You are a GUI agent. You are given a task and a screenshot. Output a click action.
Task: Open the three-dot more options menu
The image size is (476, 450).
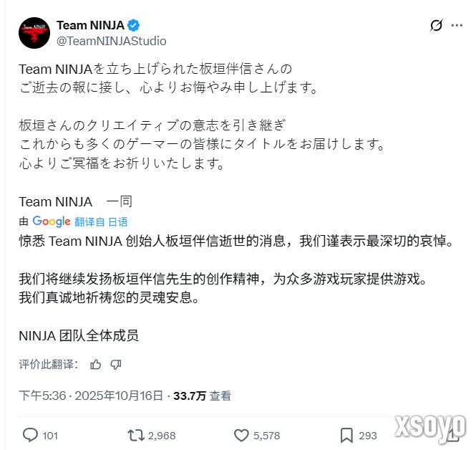click(x=457, y=25)
